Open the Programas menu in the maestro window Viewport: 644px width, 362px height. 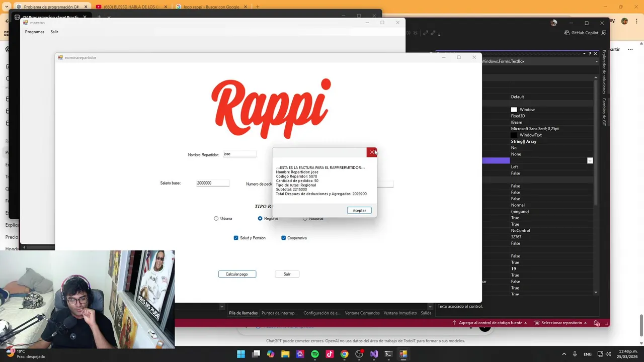(x=35, y=32)
